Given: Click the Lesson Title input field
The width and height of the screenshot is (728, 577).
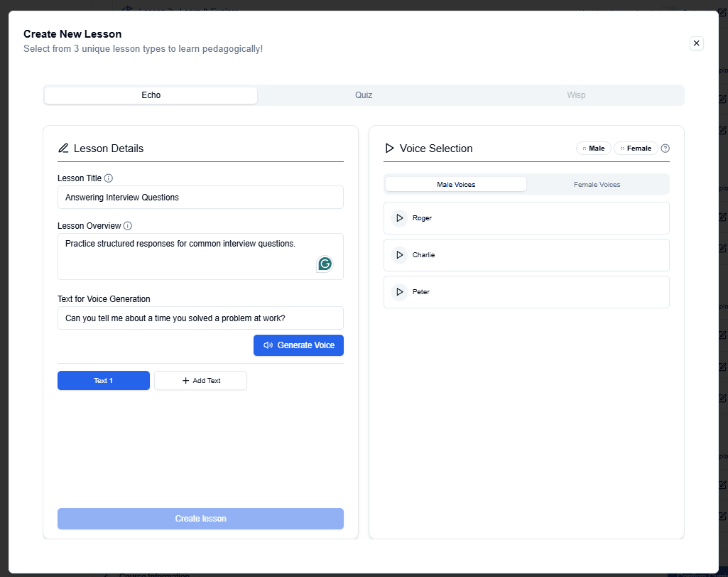Looking at the screenshot, I should point(200,198).
